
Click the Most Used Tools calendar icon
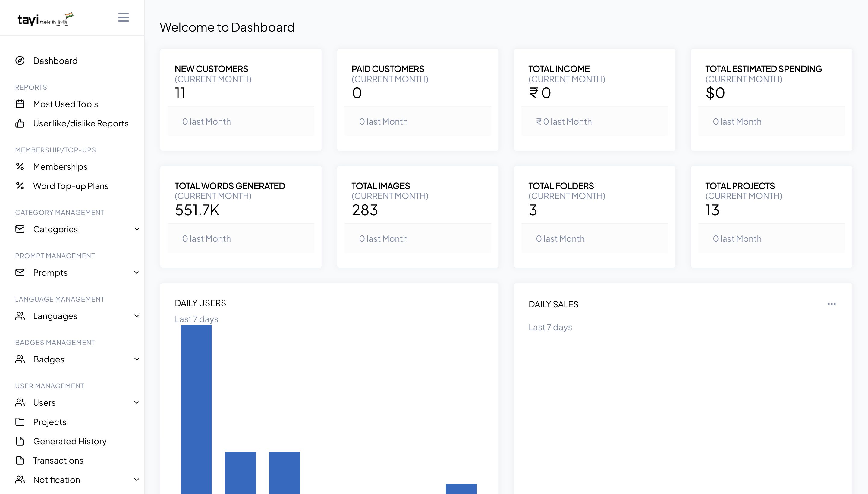pos(20,104)
